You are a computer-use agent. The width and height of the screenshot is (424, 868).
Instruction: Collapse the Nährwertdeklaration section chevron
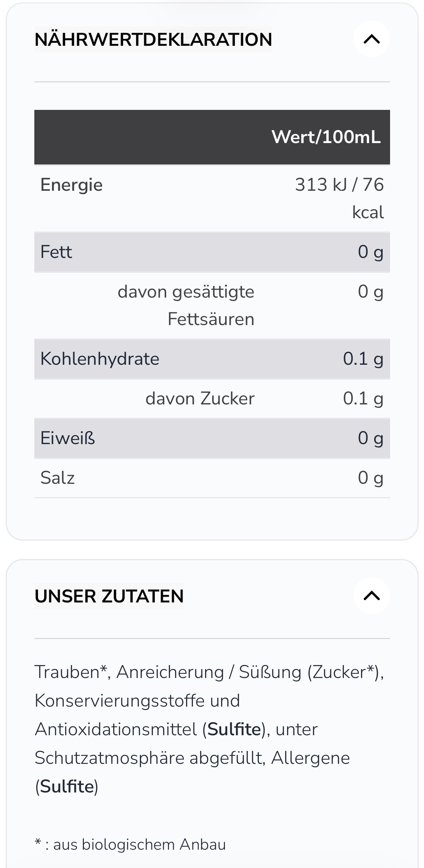pyautogui.click(x=371, y=39)
